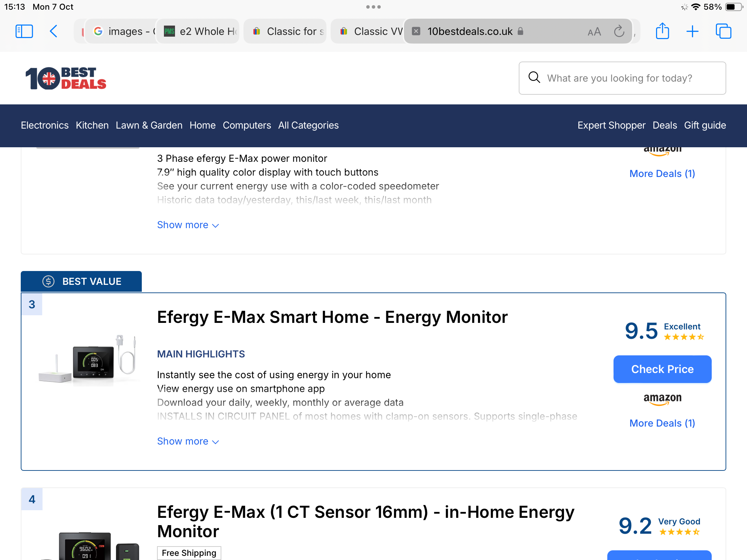Viewport: 747px width, 560px height.
Task: Open Efergy E-Max Smart Home title link
Action: click(332, 317)
